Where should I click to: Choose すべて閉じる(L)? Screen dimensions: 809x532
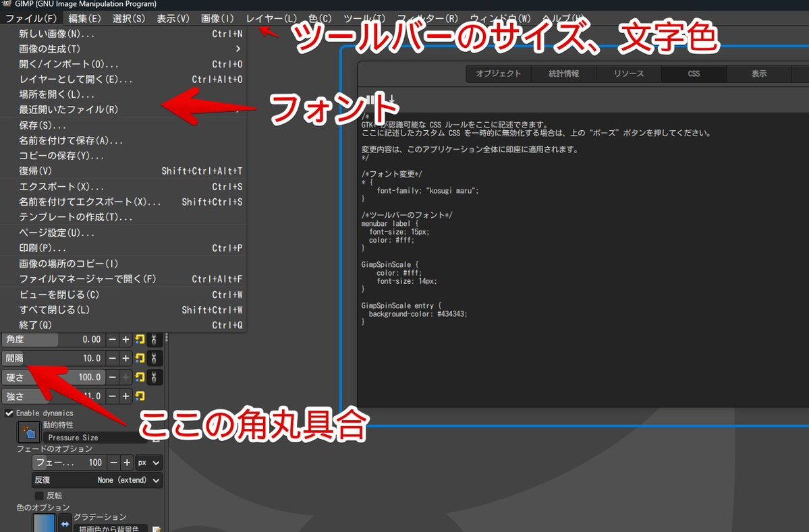point(124,309)
